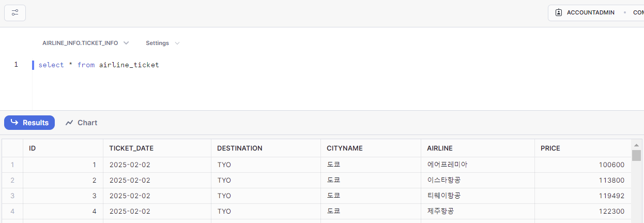Sort by the AIRLINE column header
This screenshot has height=223, width=644.
tap(478, 148)
